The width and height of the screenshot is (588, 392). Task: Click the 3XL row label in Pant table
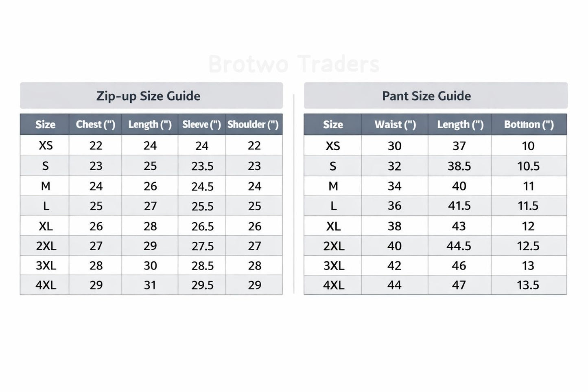click(333, 266)
